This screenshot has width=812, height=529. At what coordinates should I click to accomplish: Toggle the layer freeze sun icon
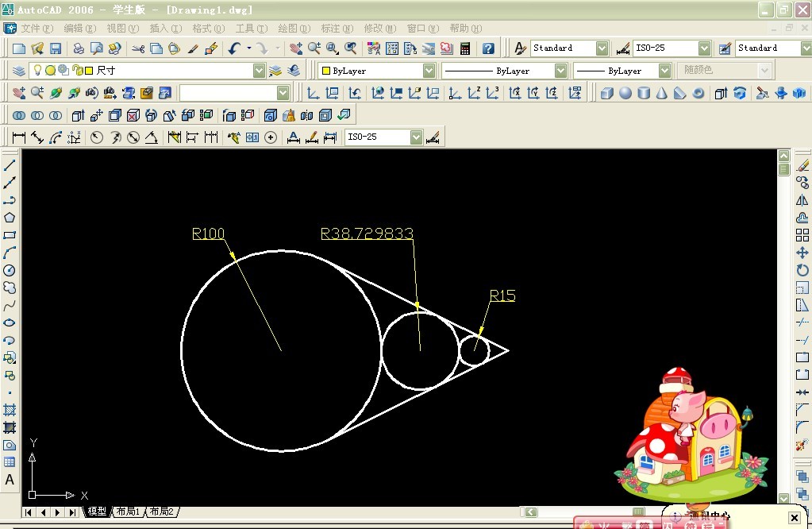tap(50, 70)
